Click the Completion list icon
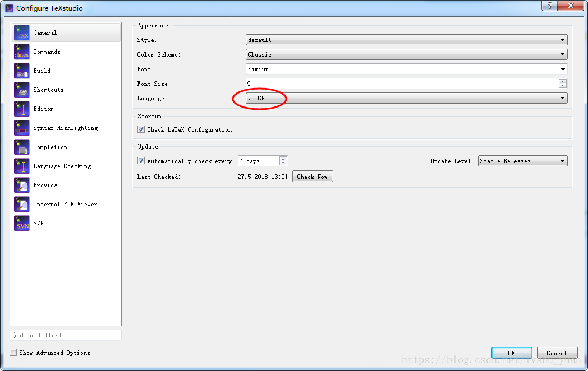588x371 pixels. pos(22,147)
